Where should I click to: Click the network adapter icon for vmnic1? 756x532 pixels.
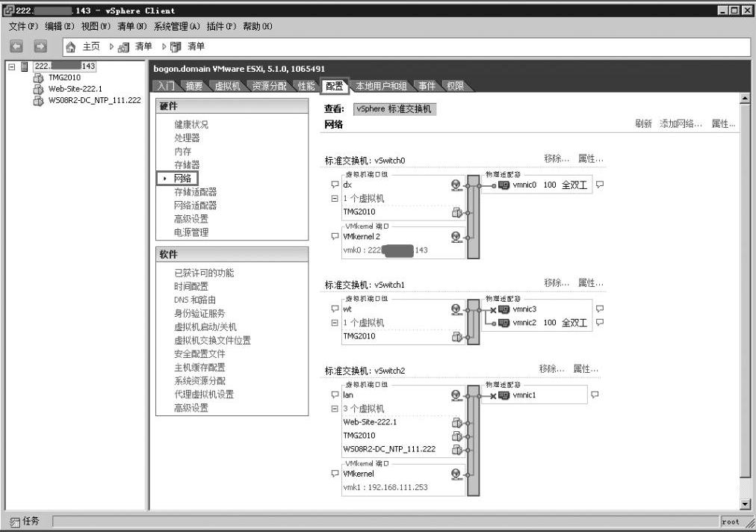click(x=504, y=395)
